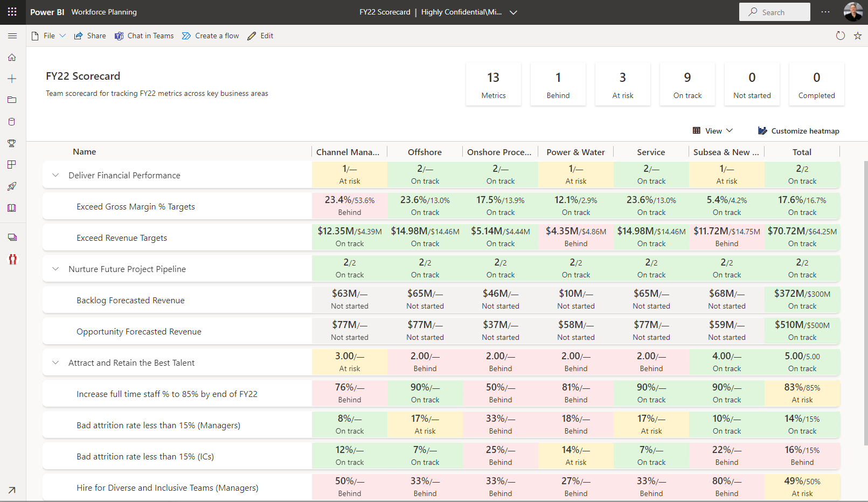This screenshot has width=868, height=502.
Task: Open the Workspaces icon in sidebar
Action: (x=12, y=238)
